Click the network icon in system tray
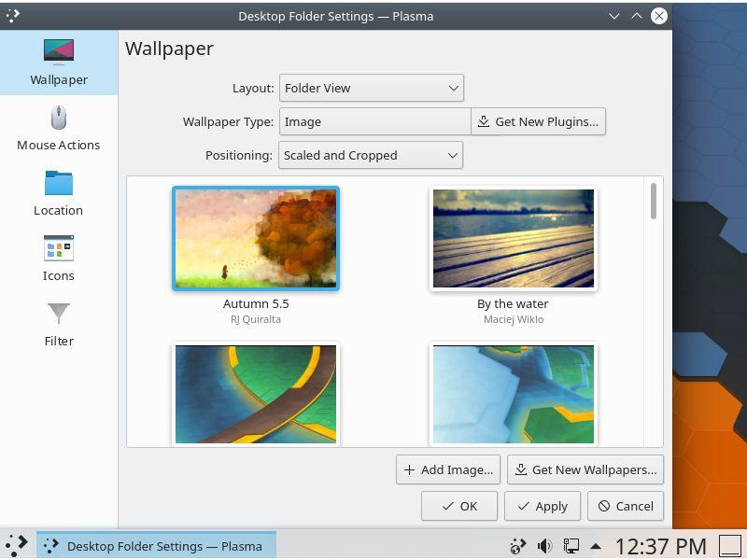Screen dimensions: 747x560 pos(570,546)
